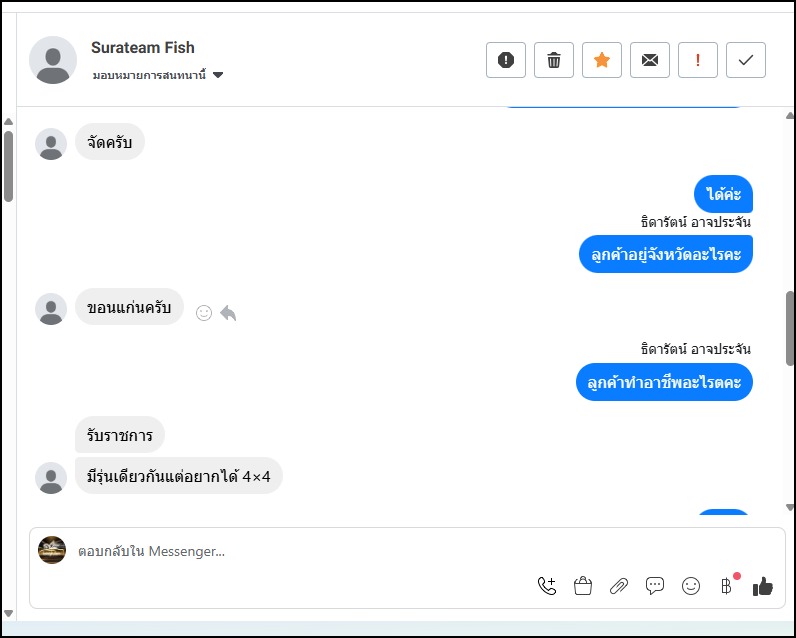Mark conversation as unread envelope icon
Viewport: 796px width, 638px height.
(650, 60)
